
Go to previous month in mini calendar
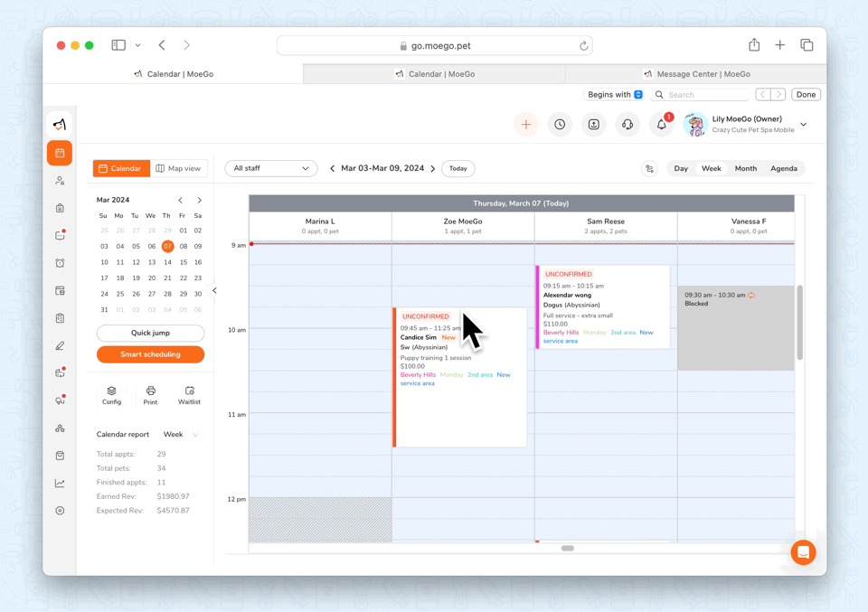point(180,201)
